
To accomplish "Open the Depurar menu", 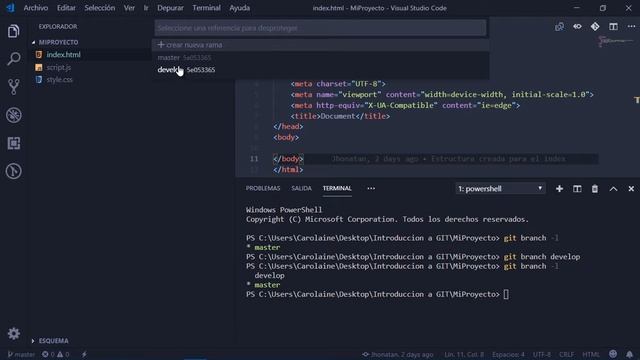I will 170,8.
